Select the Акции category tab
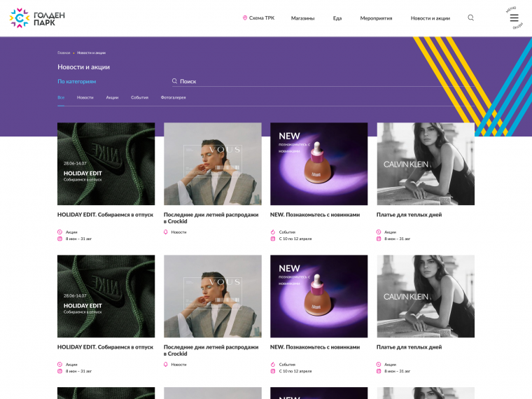The image size is (532, 399). (x=112, y=97)
